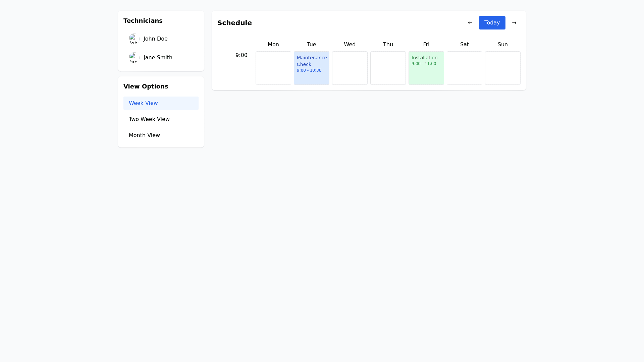Go to previous week with left arrow
The image size is (644, 362).
coord(470,23)
